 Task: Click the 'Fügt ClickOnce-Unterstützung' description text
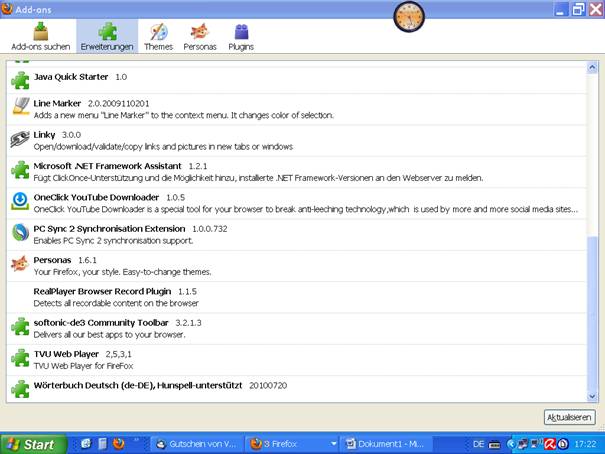tap(258, 178)
